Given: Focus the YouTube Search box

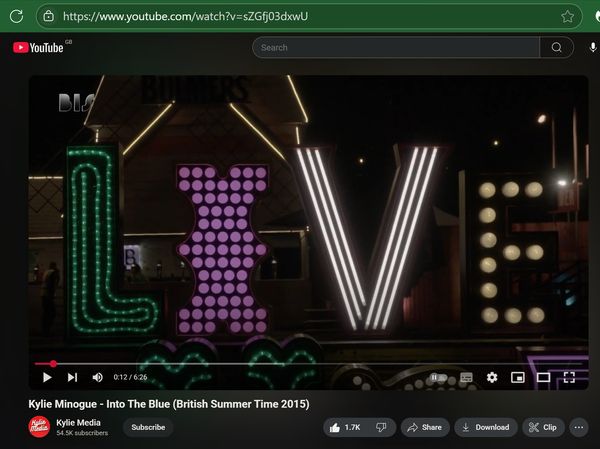Looking at the screenshot, I should click(x=396, y=47).
